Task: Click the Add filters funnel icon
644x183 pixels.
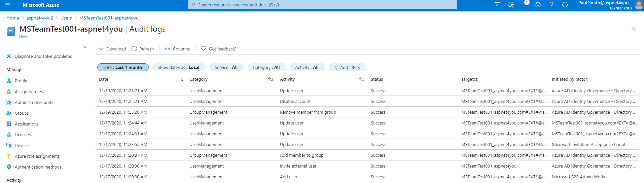Action: coord(335,67)
